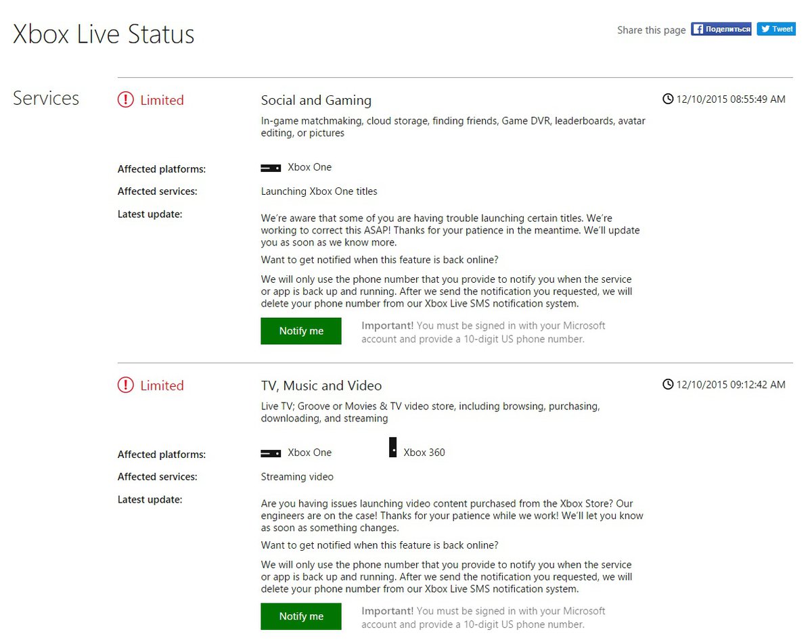Click the Limited status for TV, Music and Video
The width and height of the screenshot is (812, 644).
pyautogui.click(x=162, y=386)
